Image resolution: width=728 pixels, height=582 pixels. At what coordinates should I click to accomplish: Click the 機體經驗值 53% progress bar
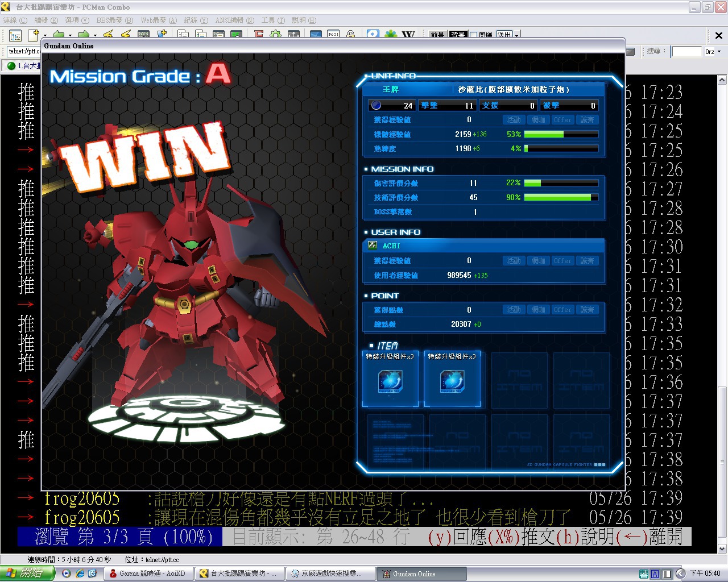coord(561,134)
